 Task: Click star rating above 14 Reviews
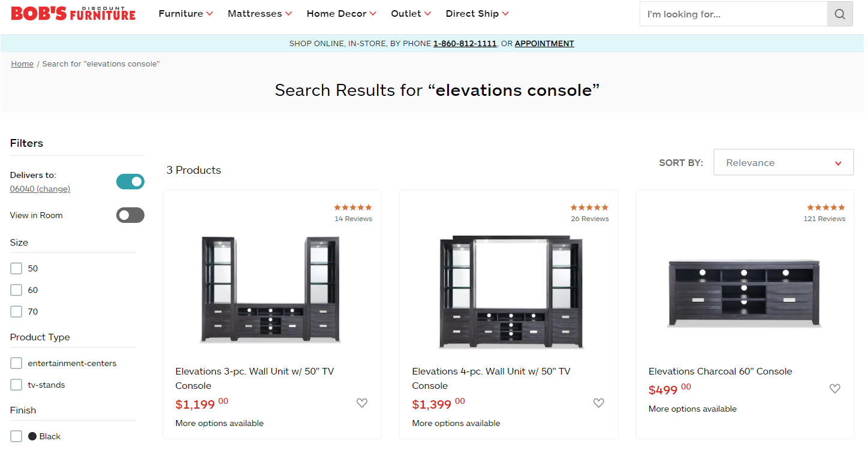(353, 207)
